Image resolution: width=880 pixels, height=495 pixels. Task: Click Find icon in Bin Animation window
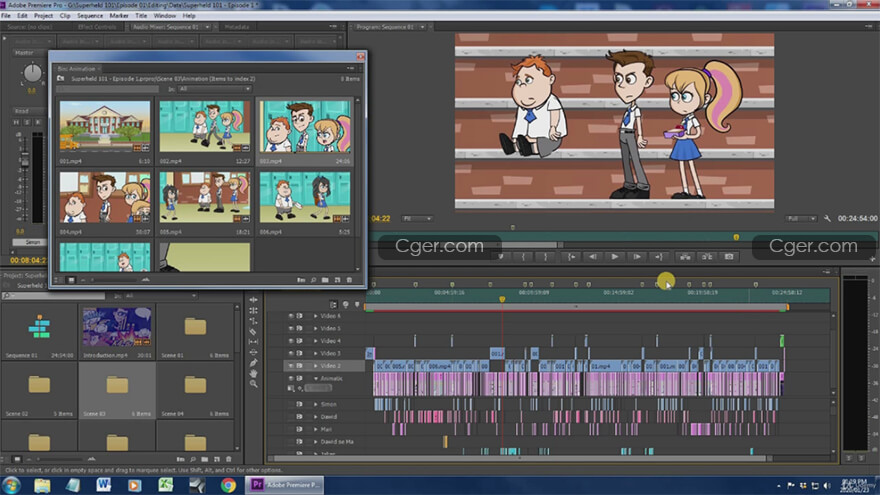[313, 279]
